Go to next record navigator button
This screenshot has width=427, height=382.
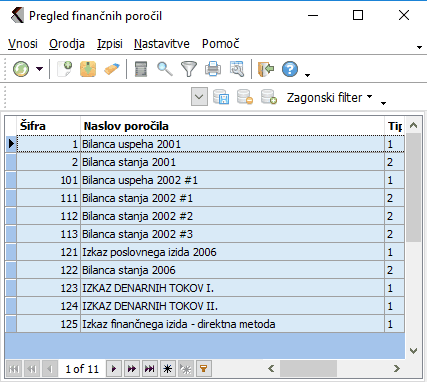point(114,369)
